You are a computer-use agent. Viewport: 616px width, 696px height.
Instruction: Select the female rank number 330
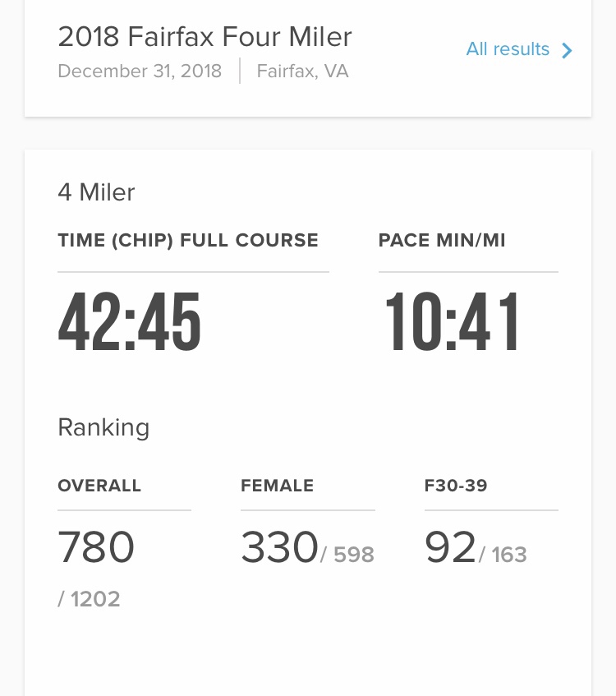[x=279, y=547]
